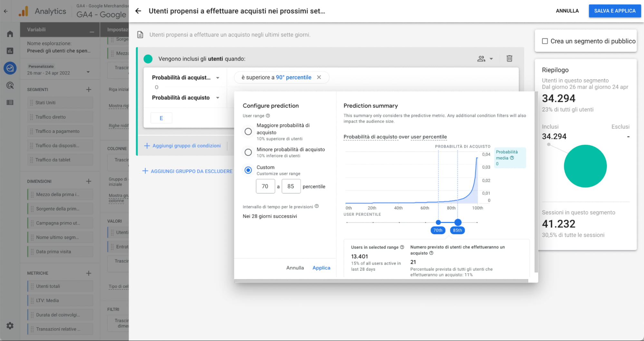Click SALVA E APPLICA button
The image size is (644, 341).
point(614,11)
